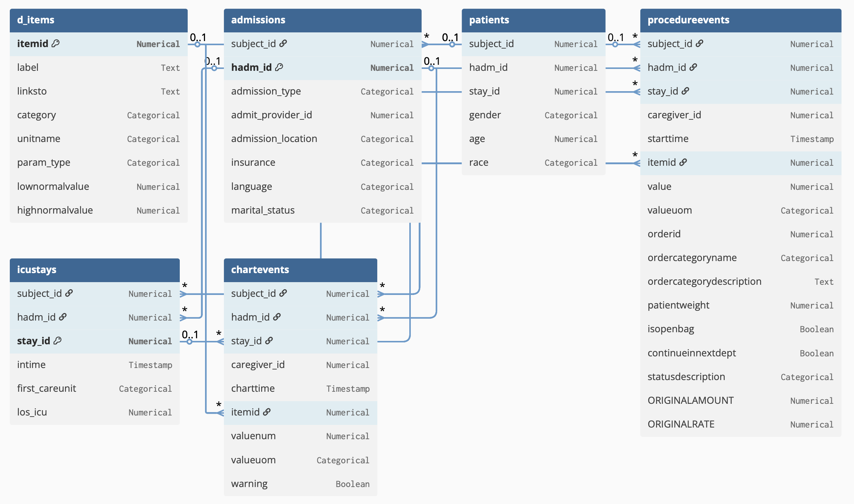Click the link icon beside chartevents itemid
The image size is (854, 504).
coord(267,412)
